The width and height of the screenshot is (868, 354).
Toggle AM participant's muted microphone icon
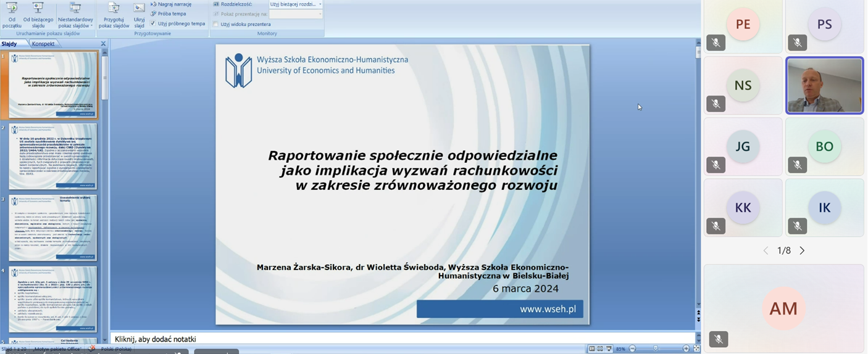point(718,339)
